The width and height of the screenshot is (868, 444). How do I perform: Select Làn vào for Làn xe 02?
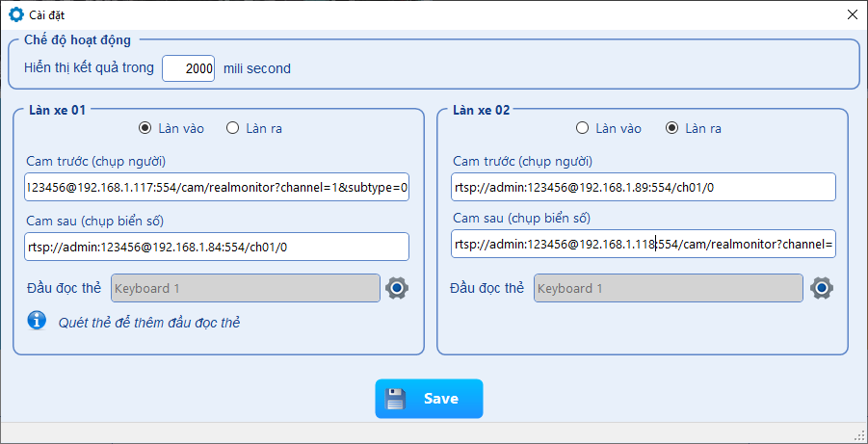(582, 128)
